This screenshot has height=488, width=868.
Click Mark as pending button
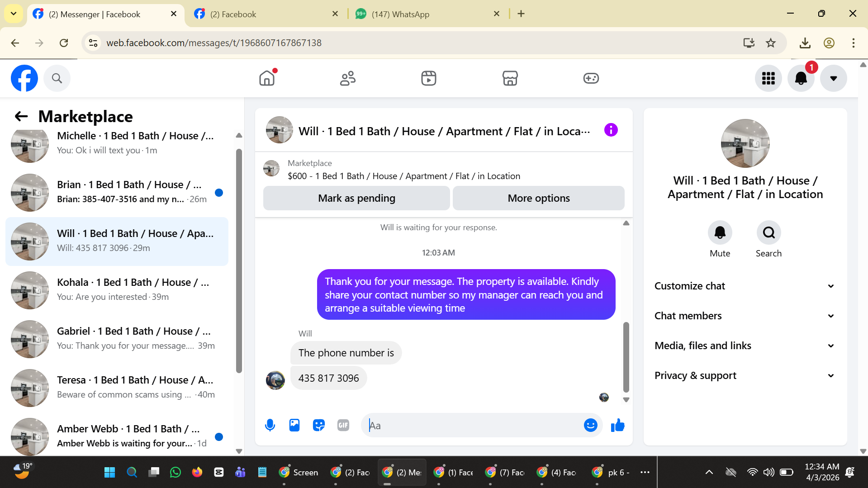pos(356,198)
